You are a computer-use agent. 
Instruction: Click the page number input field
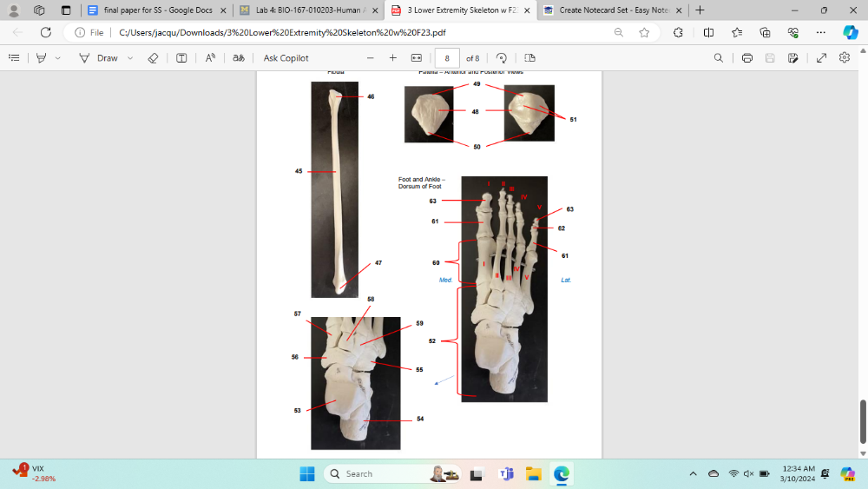(x=447, y=58)
